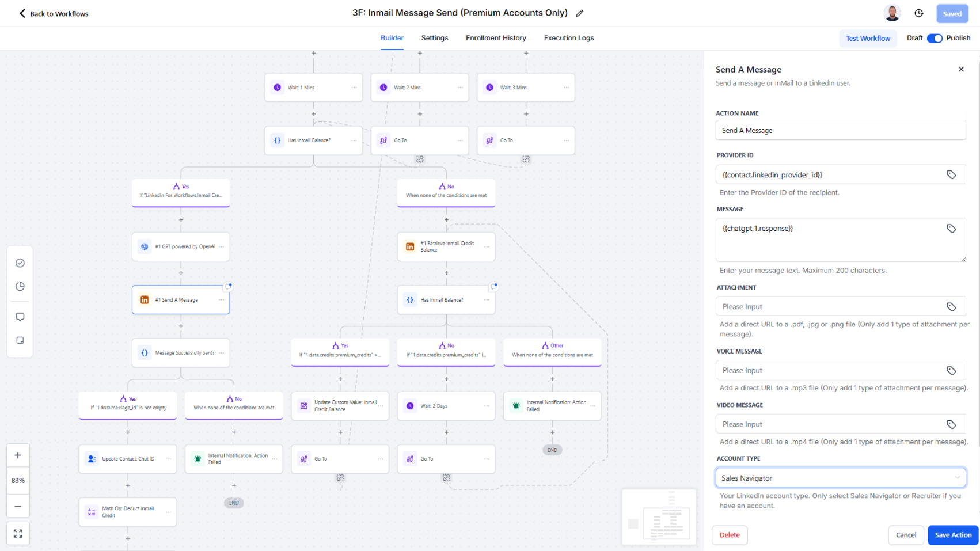The height and width of the screenshot is (551, 980).
Task: Click the fullscreen expand icon bottom-left
Action: (18, 533)
